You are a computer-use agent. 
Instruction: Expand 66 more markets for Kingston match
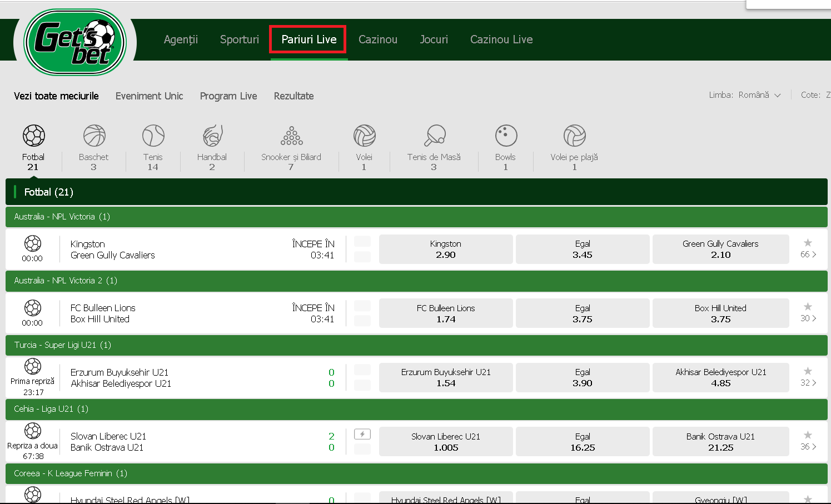[808, 255]
